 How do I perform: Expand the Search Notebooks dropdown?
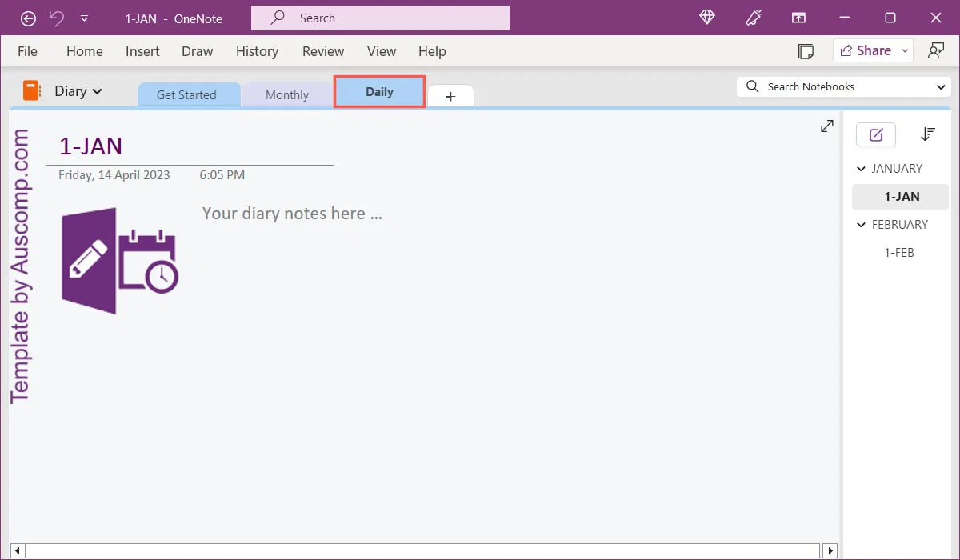tap(942, 86)
